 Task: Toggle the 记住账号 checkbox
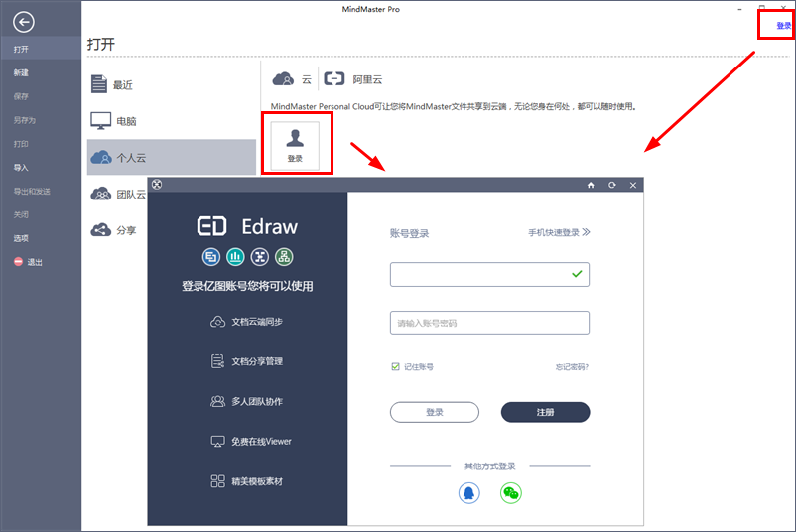[395, 366]
